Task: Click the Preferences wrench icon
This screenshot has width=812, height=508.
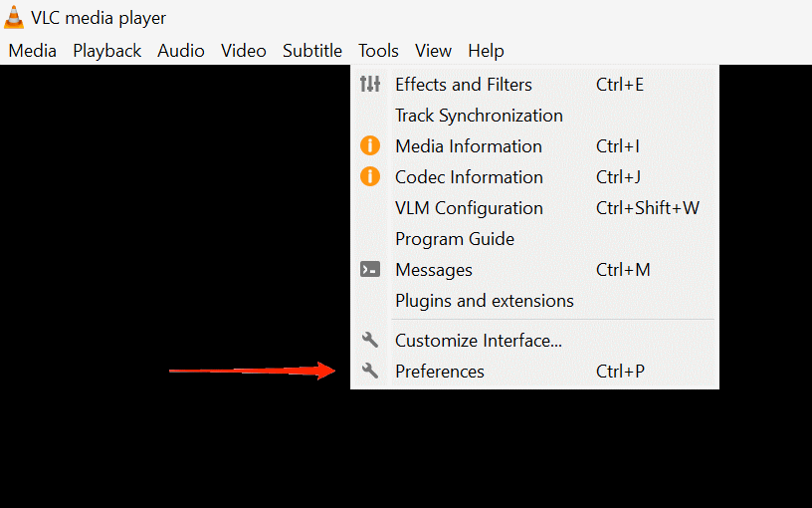Action: pos(370,372)
